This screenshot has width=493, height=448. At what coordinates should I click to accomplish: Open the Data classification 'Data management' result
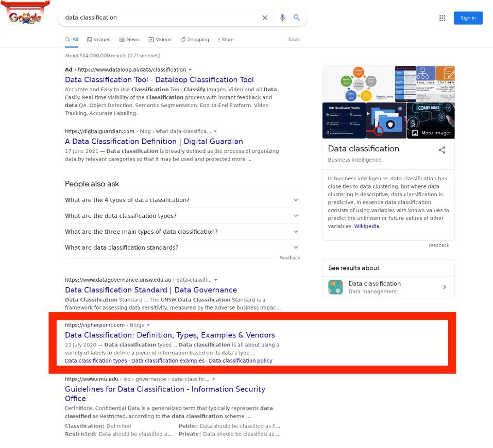click(388, 287)
